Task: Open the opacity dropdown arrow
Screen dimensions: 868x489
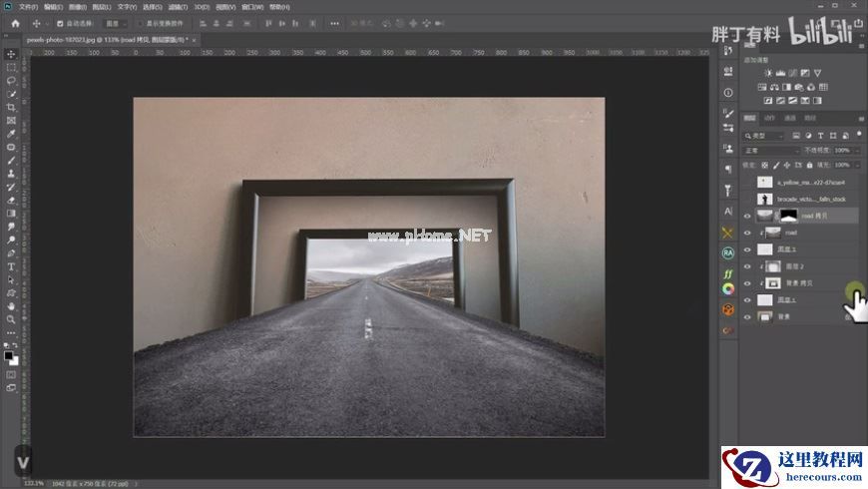Action: pos(857,151)
